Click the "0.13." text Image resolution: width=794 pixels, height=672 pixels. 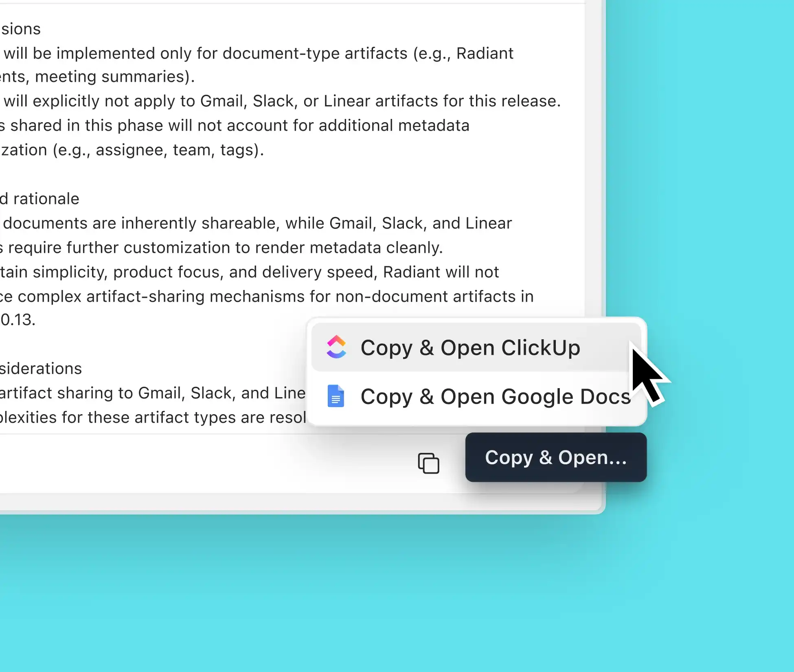(18, 320)
